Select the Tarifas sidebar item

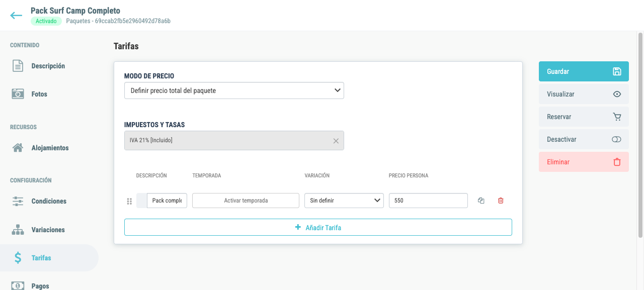pos(49,258)
